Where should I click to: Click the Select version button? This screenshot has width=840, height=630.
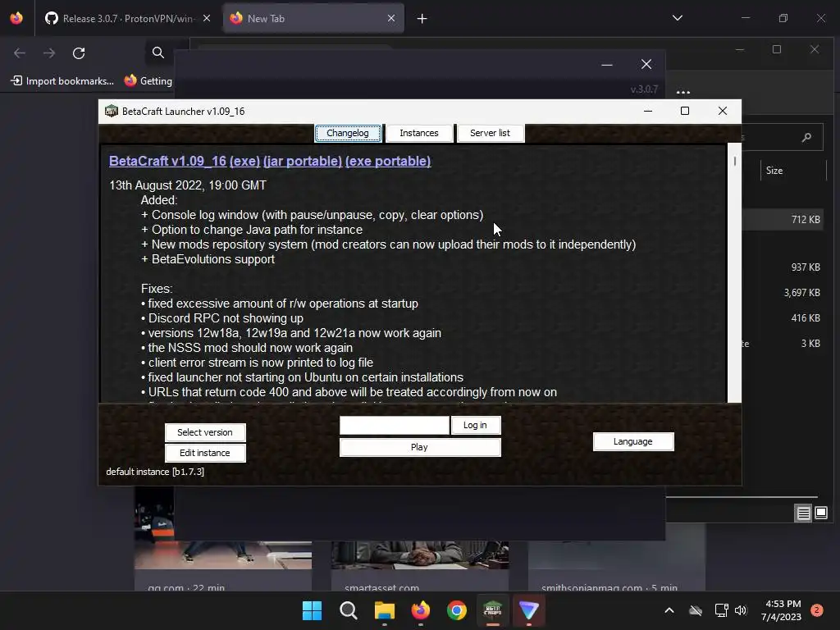205,432
